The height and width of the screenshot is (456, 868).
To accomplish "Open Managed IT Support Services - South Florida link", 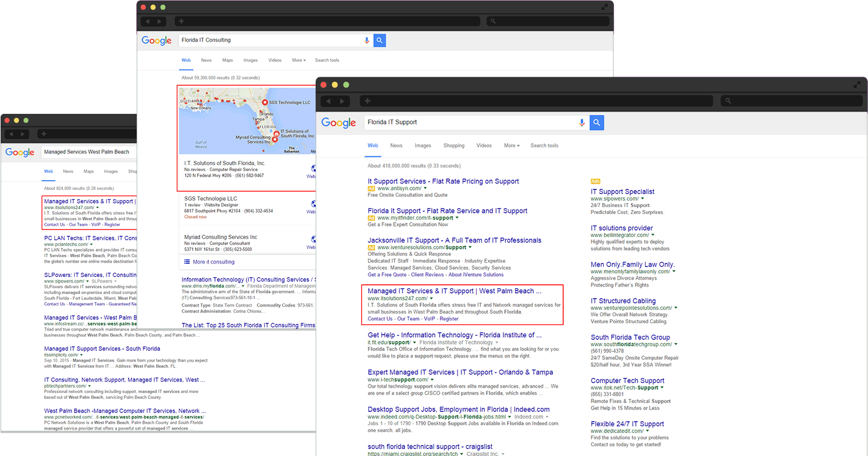I will pos(102,348).
